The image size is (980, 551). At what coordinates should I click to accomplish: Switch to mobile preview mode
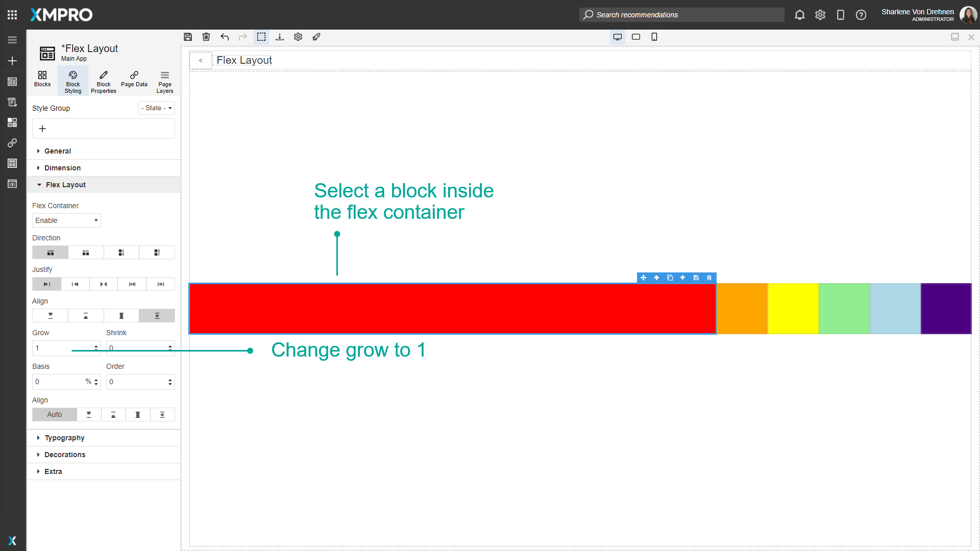(654, 37)
